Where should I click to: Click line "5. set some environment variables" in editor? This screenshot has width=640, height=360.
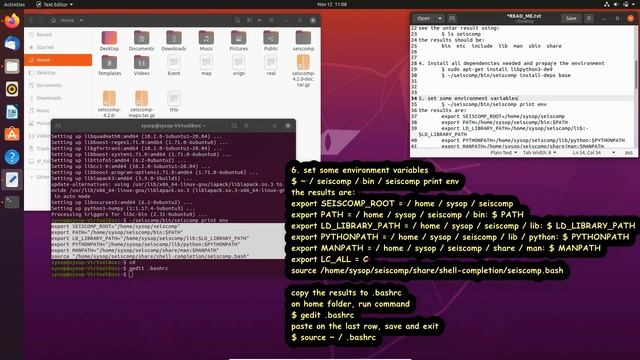(x=469, y=98)
